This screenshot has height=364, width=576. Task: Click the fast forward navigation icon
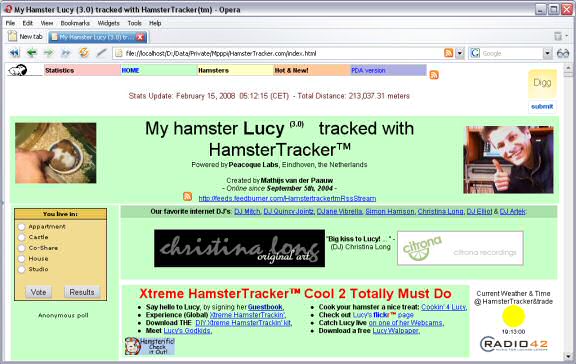point(66,53)
